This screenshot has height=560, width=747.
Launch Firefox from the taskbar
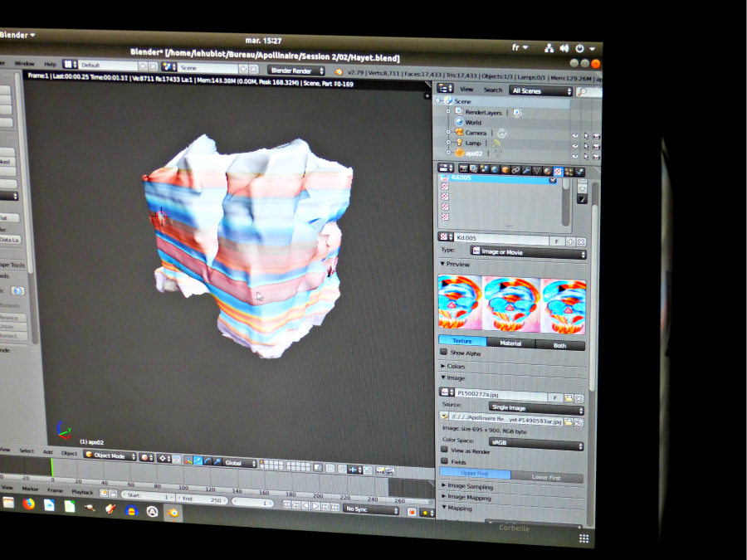pos(29,504)
